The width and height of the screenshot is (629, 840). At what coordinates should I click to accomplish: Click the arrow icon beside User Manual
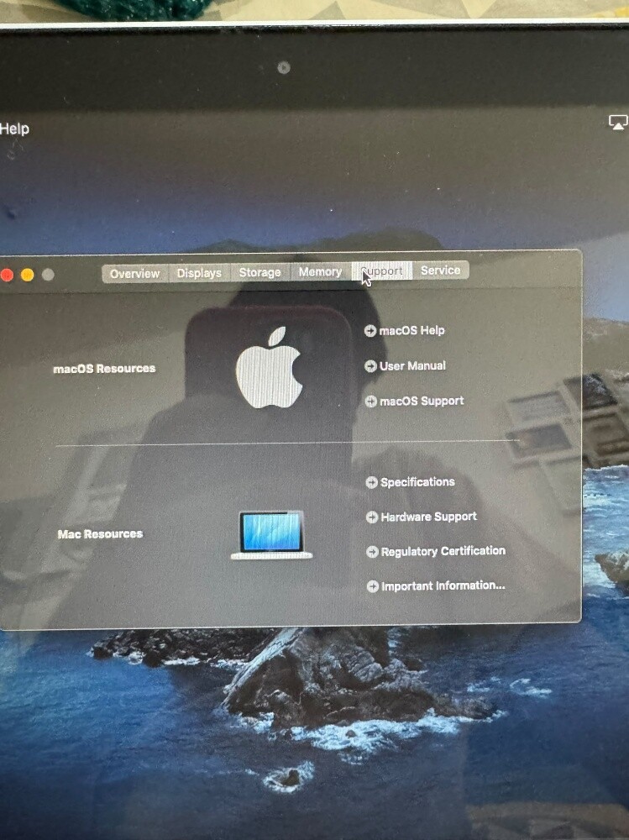tap(370, 366)
